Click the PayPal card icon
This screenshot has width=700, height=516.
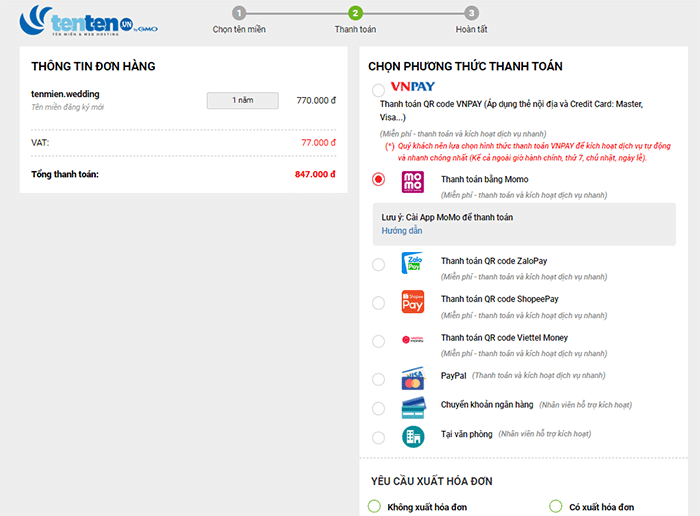[x=412, y=379]
